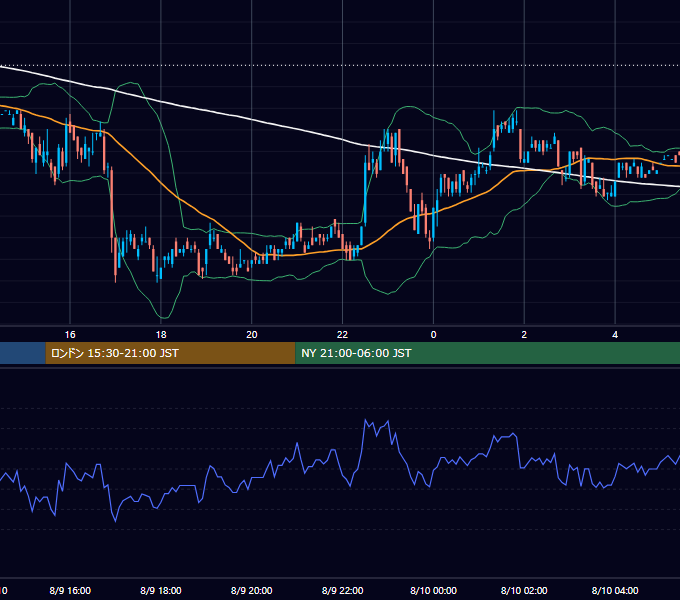This screenshot has height=600, width=680.
Task: Click the 18 hour label on price chart axis
Action: [161, 335]
